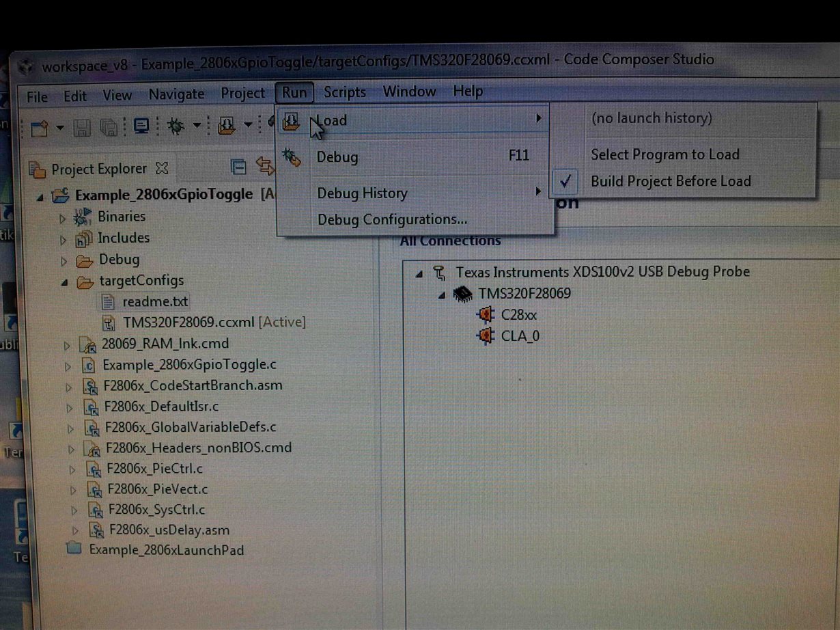
Task: Select the Example_2806xGpioToggle project folder
Action: click(164, 195)
